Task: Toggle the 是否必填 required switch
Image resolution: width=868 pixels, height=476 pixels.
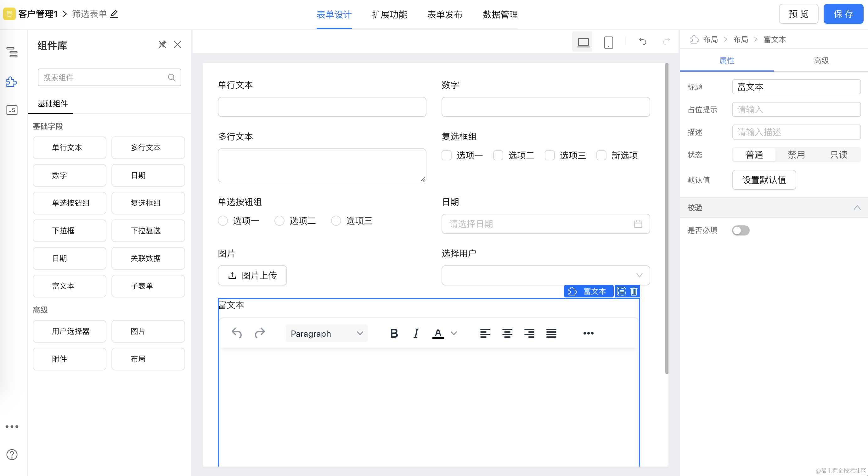Action: 740,230
